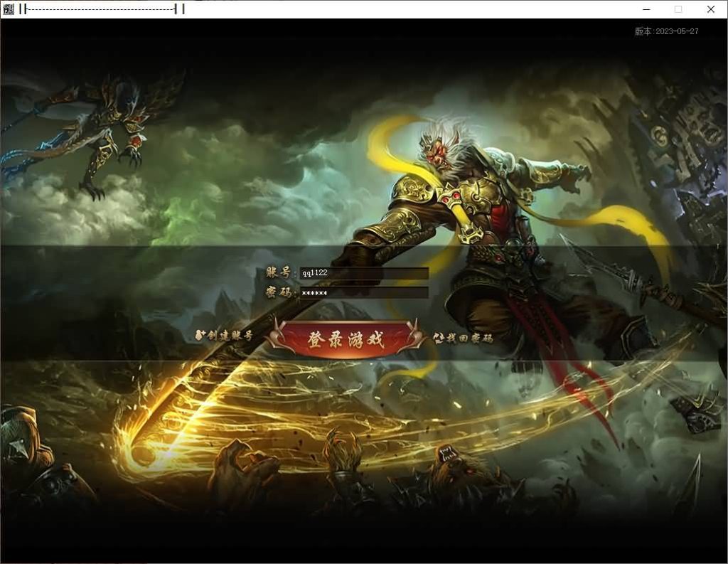Minimize the game login window
The height and width of the screenshot is (564, 728).
(646, 9)
